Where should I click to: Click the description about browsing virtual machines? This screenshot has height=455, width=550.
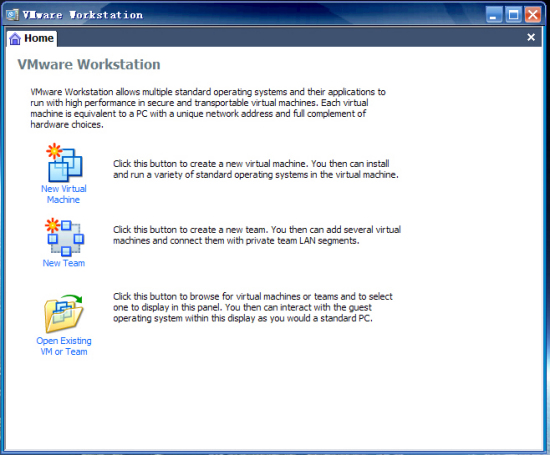(253, 307)
